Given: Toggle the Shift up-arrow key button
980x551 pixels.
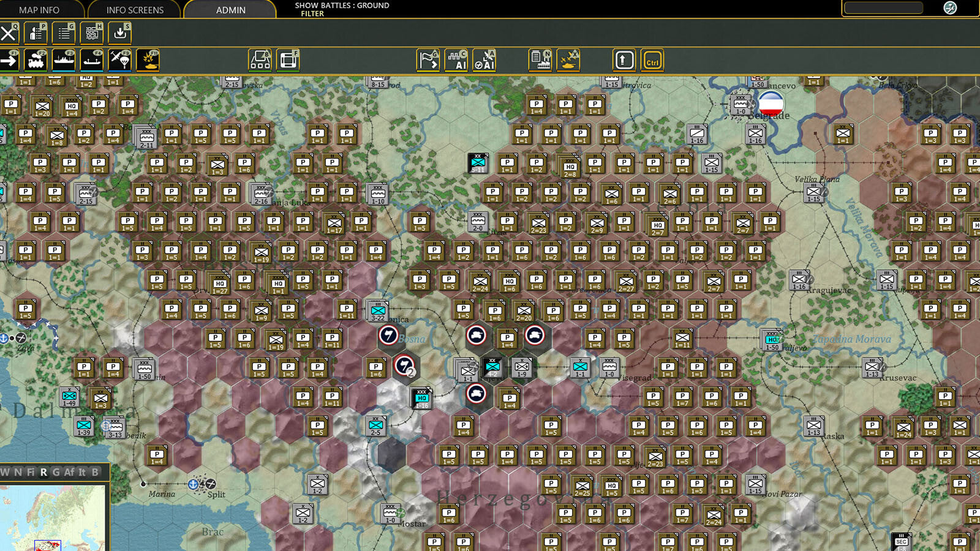Looking at the screenshot, I should [x=624, y=60].
